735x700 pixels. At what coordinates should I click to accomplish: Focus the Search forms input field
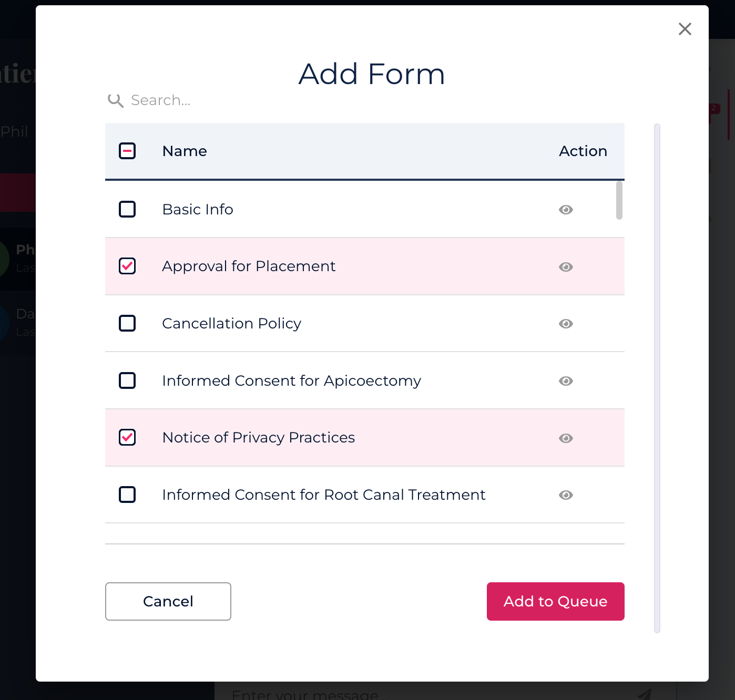click(x=210, y=100)
